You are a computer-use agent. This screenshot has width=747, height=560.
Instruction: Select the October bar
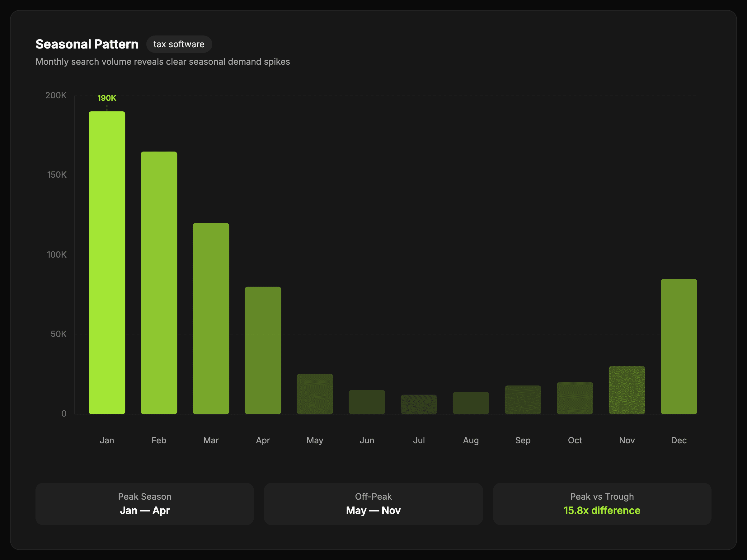575,398
